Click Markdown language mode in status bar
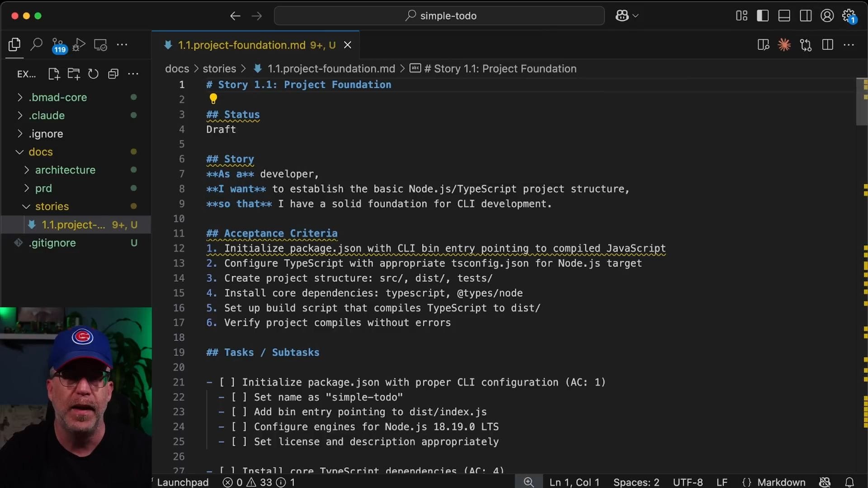This screenshot has width=868, height=488. tap(781, 482)
